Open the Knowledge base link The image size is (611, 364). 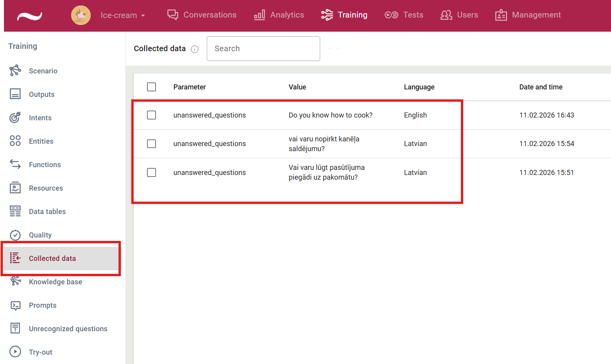pyautogui.click(x=56, y=282)
